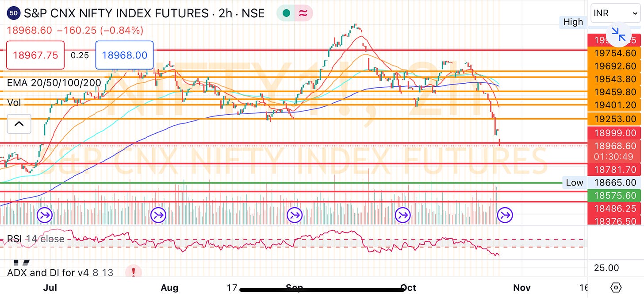Tap the rollover marker nearest the Oct label
Screen dimensions: 644x298
(403, 216)
